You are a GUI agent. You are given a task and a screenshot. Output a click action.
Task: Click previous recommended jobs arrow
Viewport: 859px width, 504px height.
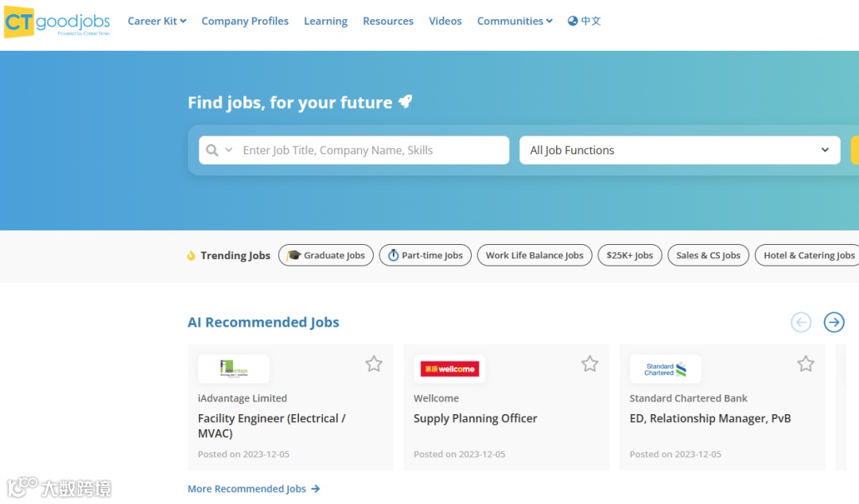(801, 322)
